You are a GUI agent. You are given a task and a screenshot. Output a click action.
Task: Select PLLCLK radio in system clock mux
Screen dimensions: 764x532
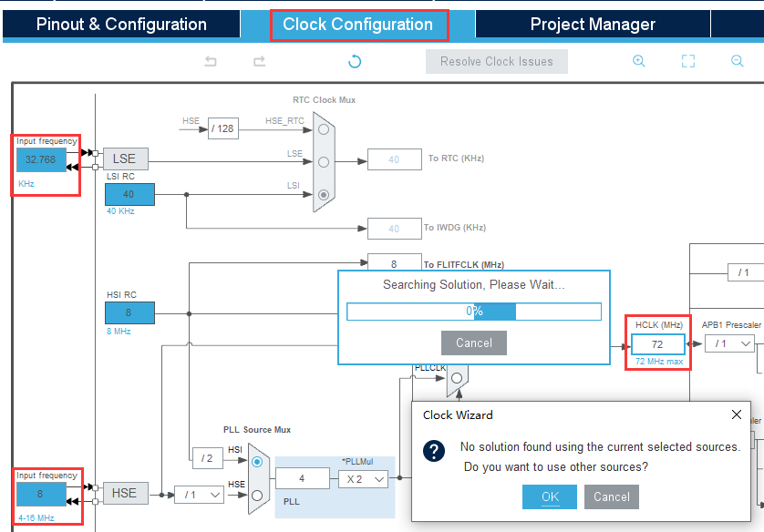pyautogui.click(x=457, y=378)
